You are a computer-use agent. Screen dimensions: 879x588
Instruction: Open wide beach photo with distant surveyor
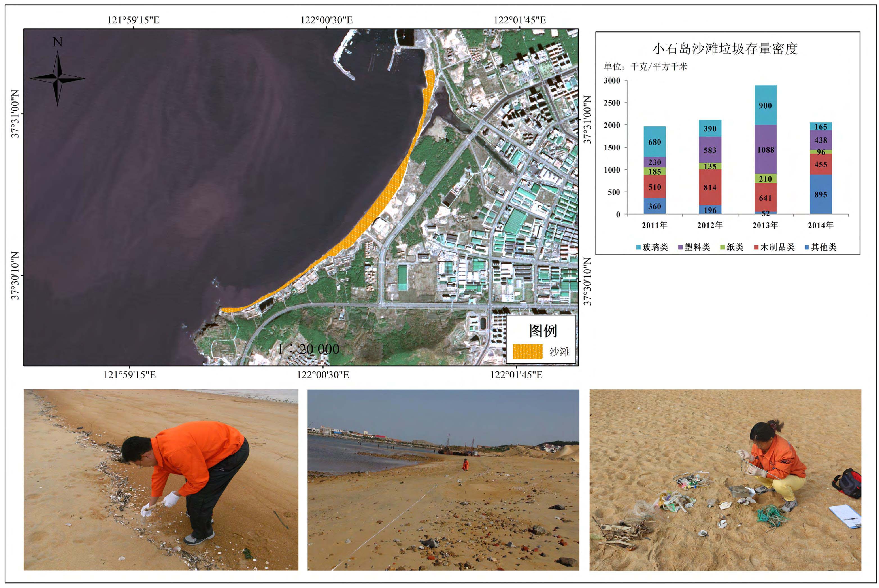point(443,480)
